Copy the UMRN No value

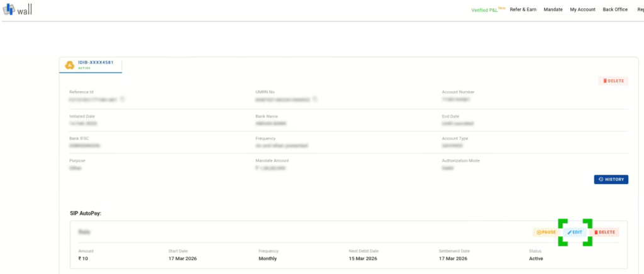tap(315, 99)
